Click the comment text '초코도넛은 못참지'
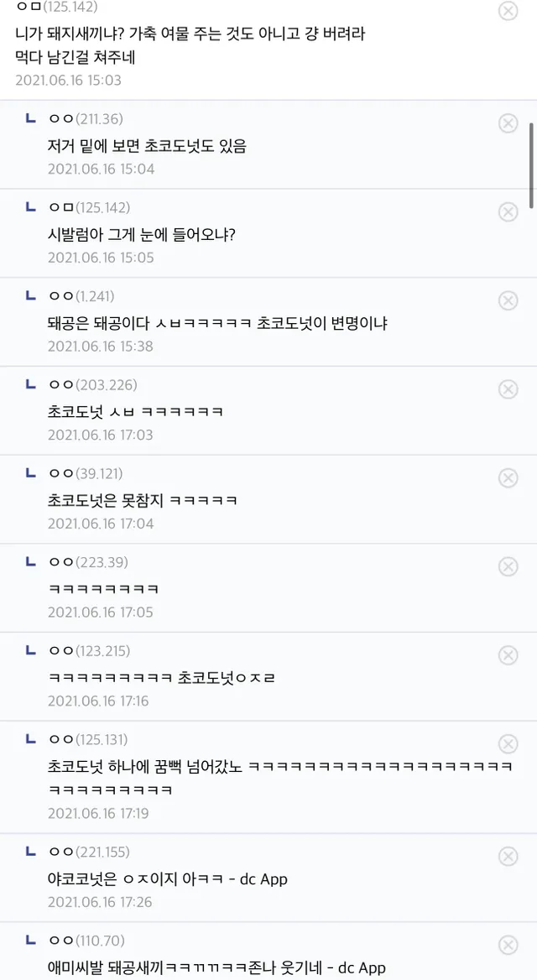The width and height of the screenshot is (537, 980). click(x=143, y=500)
